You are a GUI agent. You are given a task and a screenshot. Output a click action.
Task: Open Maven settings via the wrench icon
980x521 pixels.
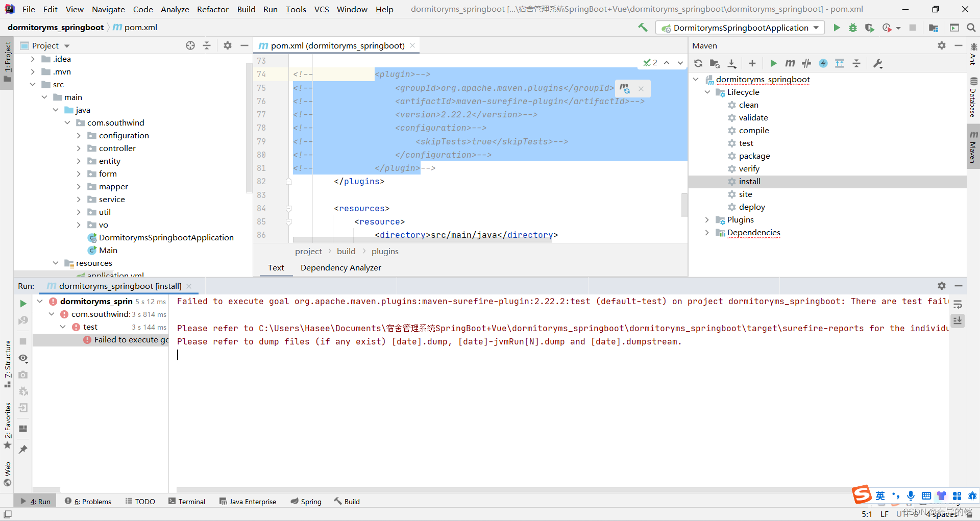click(877, 63)
